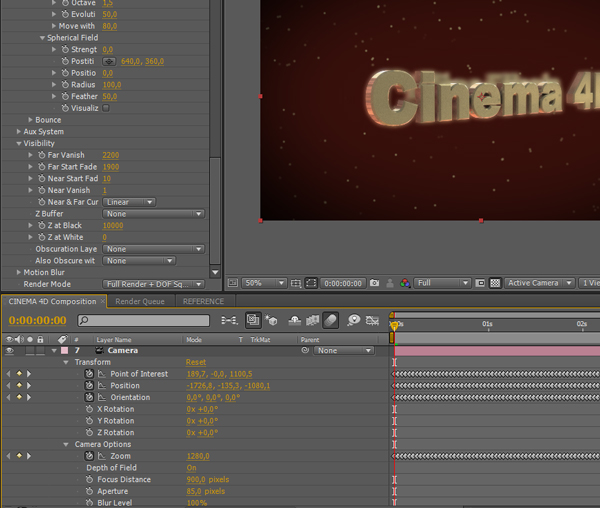The height and width of the screenshot is (508, 600).
Task: Click the timeline layer search field
Action: tap(143, 320)
